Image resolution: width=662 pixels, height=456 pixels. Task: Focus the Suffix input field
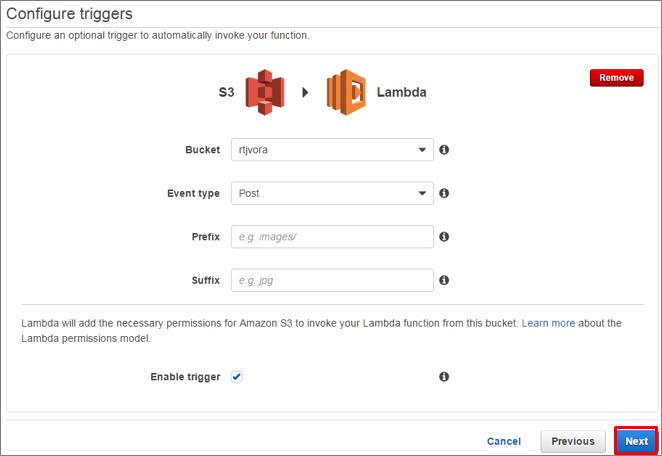(332, 280)
